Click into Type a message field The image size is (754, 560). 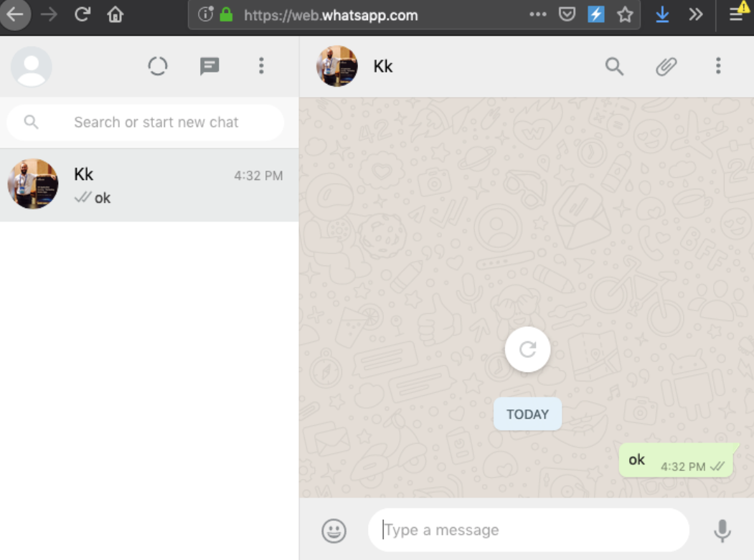[529, 530]
